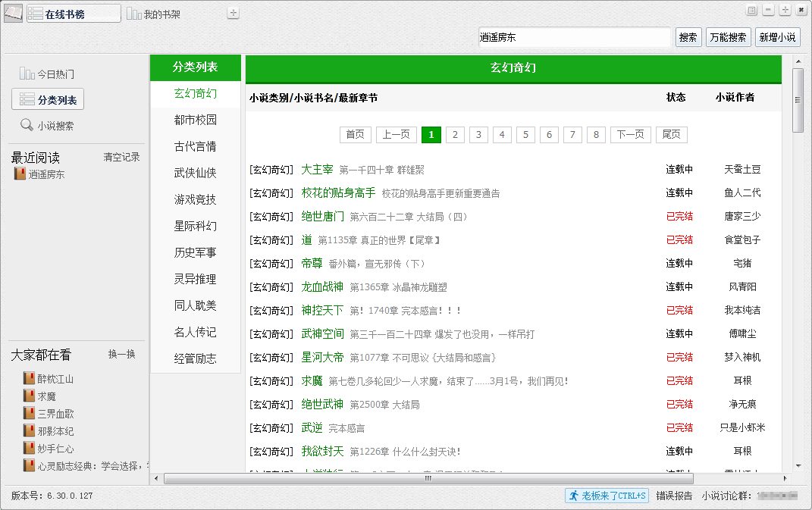The image size is (812, 510).
Task: Click the plus icon beside 我的书架
Action: coord(234,13)
